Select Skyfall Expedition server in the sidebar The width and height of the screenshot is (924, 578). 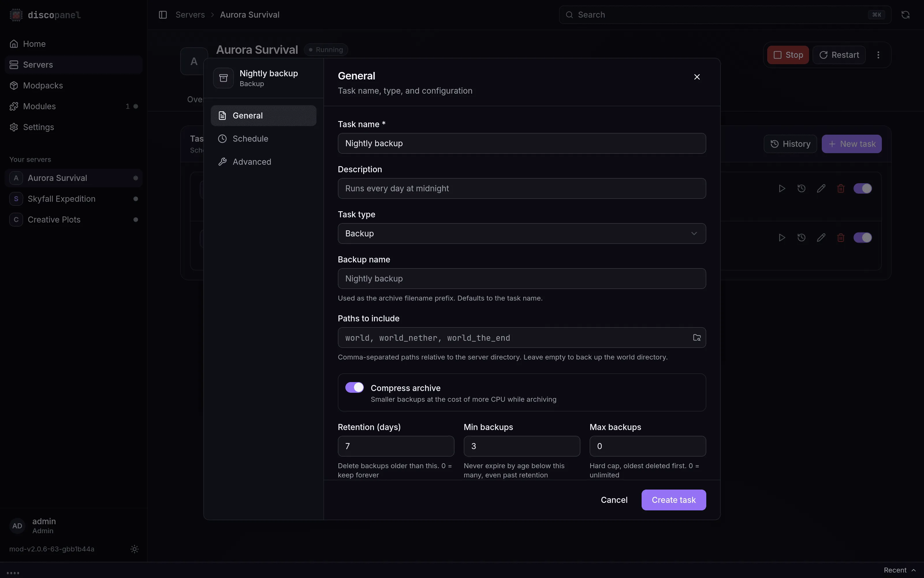[74, 199]
